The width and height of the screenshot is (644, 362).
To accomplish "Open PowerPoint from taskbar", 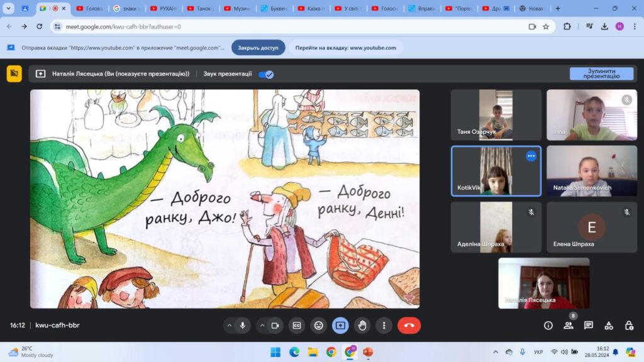I will click(x=368, y=352).
